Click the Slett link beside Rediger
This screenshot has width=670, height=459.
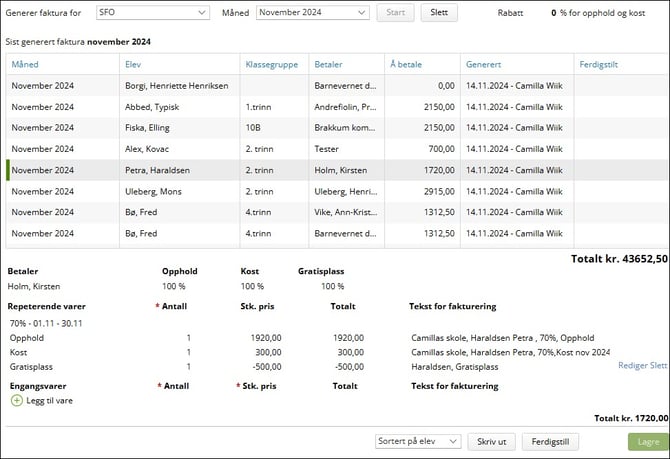tap(657, 366)
